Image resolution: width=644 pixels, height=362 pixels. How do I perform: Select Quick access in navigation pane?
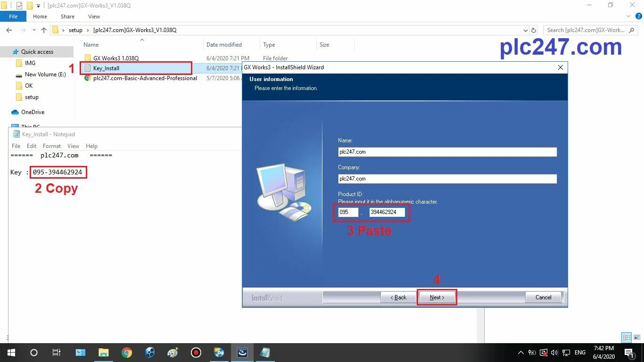37,52
